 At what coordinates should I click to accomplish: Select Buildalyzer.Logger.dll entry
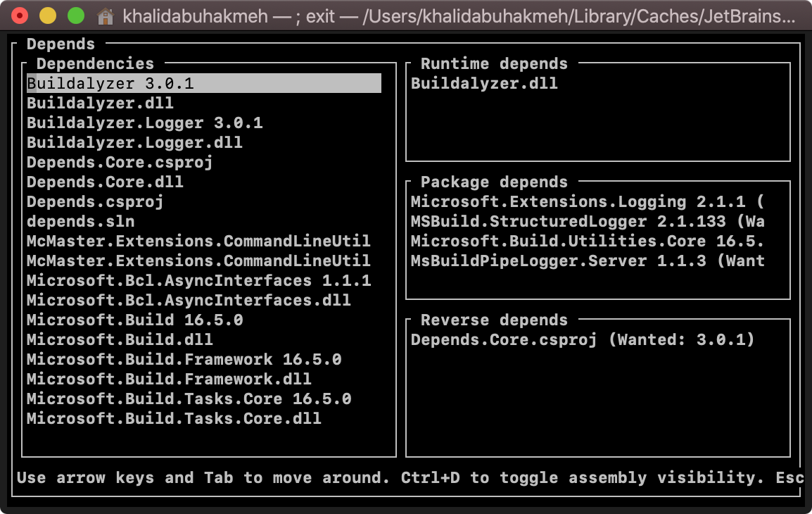pyautogui.click(x=134, y=142)
